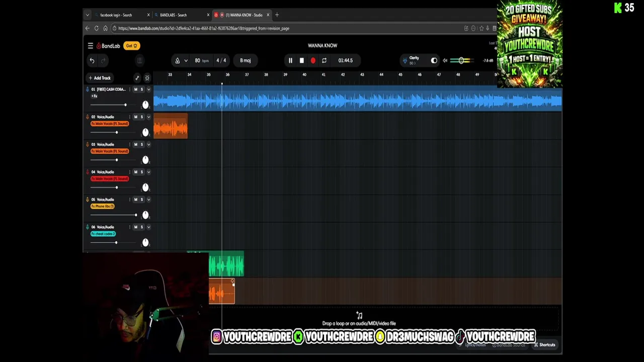Viewport: 644px width, 362px height.
Task: Click track 05 yellow microphone icon
Action: tap(88, 200)
